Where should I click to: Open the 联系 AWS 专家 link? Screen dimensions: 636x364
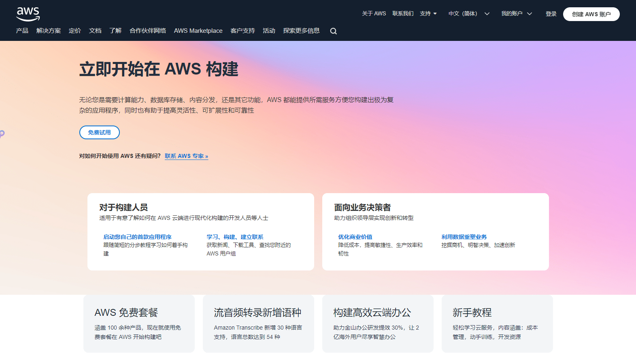coord(186,156)
